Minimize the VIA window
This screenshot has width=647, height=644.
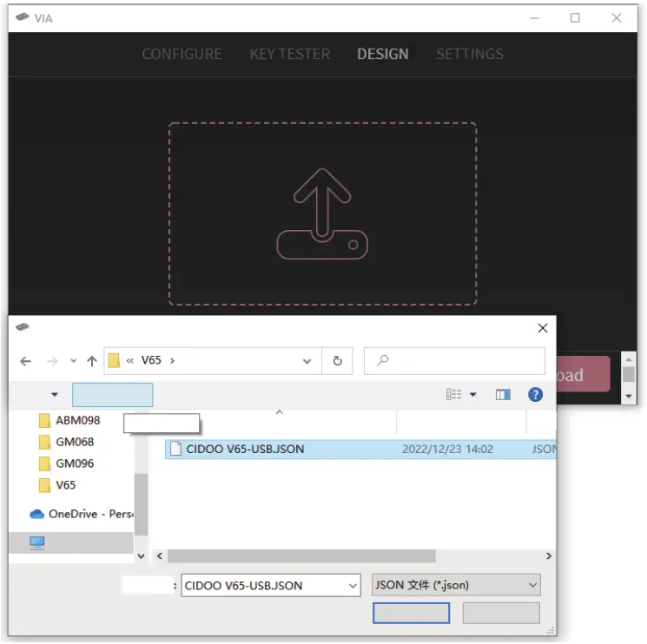point(534,18)
